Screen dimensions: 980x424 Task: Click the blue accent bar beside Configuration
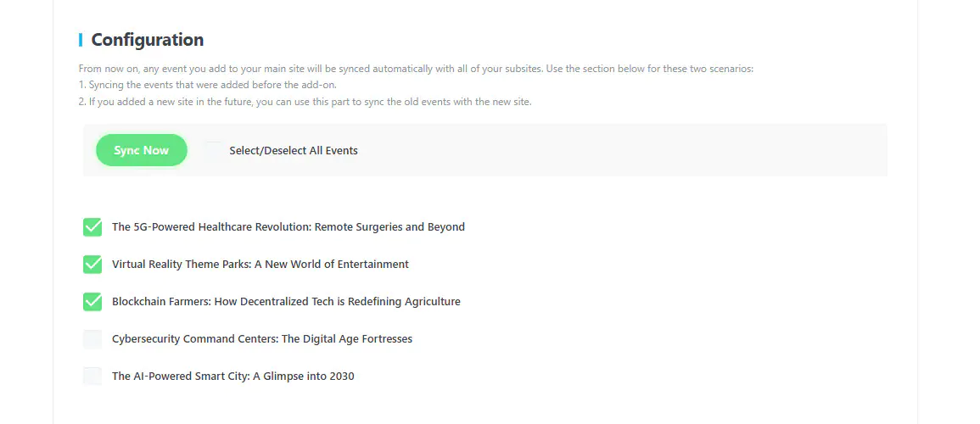(x=81, y=40)
